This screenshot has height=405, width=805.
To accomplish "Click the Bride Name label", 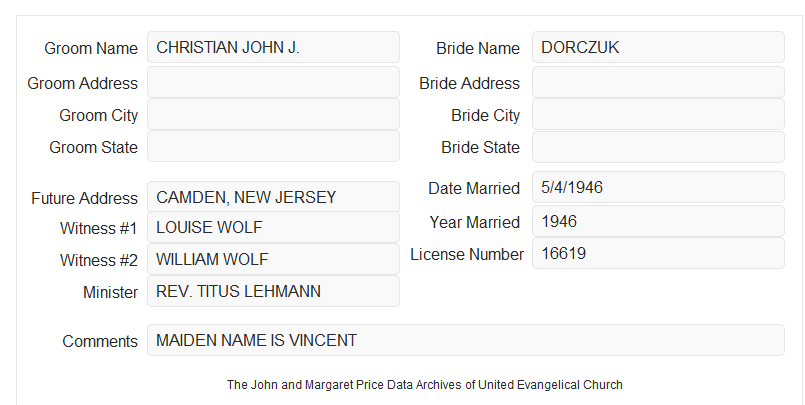I will point(478,48).
